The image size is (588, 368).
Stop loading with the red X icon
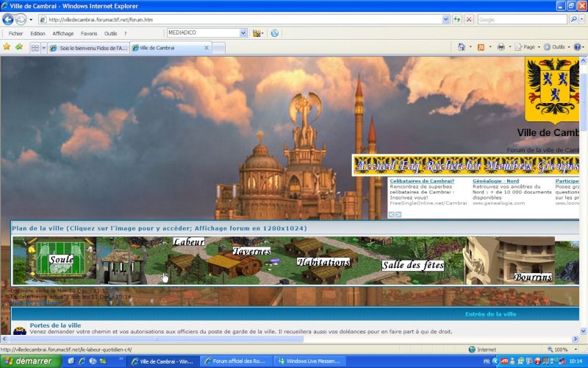(x=469, y=20)
